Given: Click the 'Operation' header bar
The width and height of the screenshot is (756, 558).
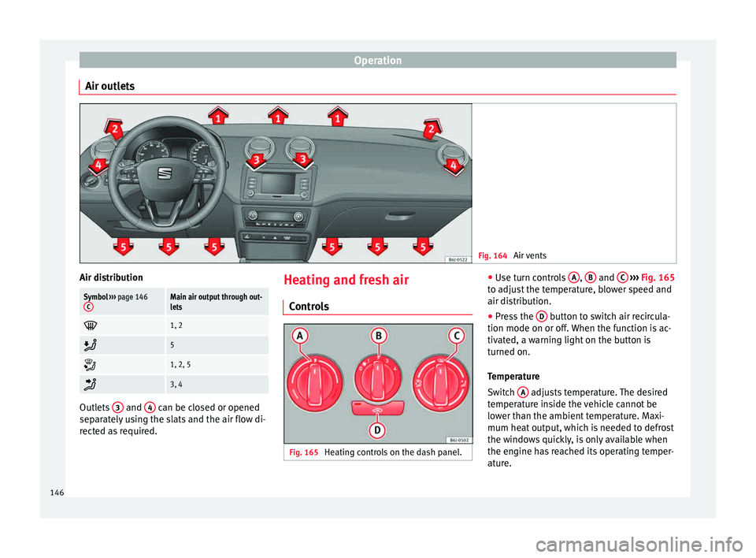Looking at the screenshot, I should tap(377, 61).
